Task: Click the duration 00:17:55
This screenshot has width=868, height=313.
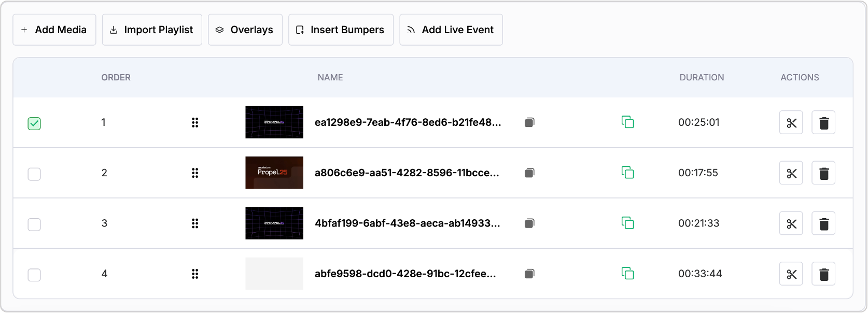Action: coord(698,173)
